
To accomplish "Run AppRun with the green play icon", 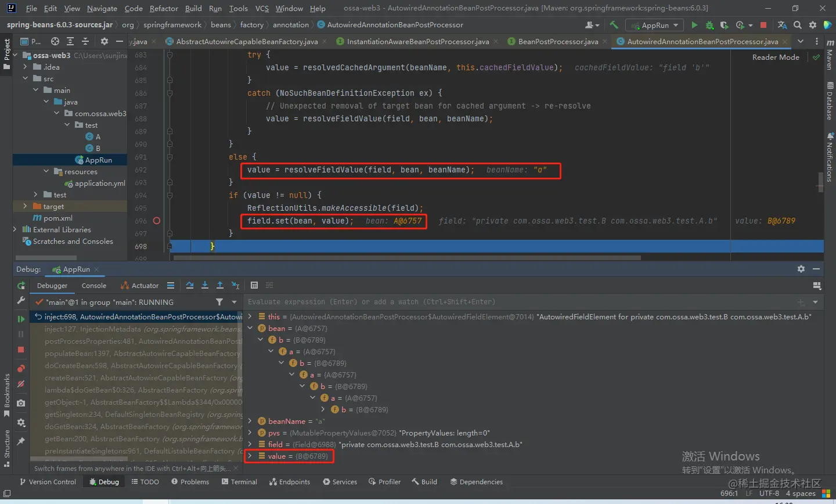I will pos(694,25).
